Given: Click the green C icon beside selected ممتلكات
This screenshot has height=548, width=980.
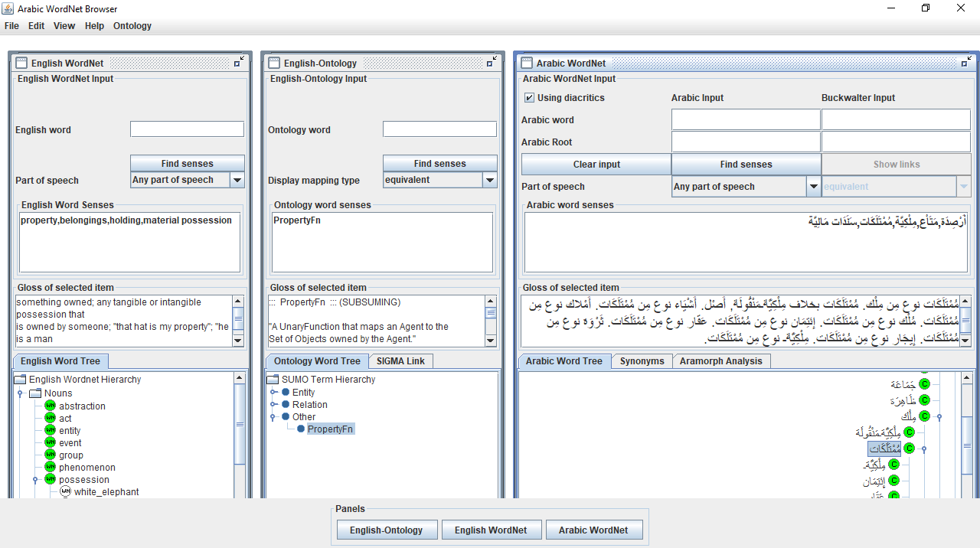Looking at the screenshot, I should pyautogui.click(x=909, y=449).
